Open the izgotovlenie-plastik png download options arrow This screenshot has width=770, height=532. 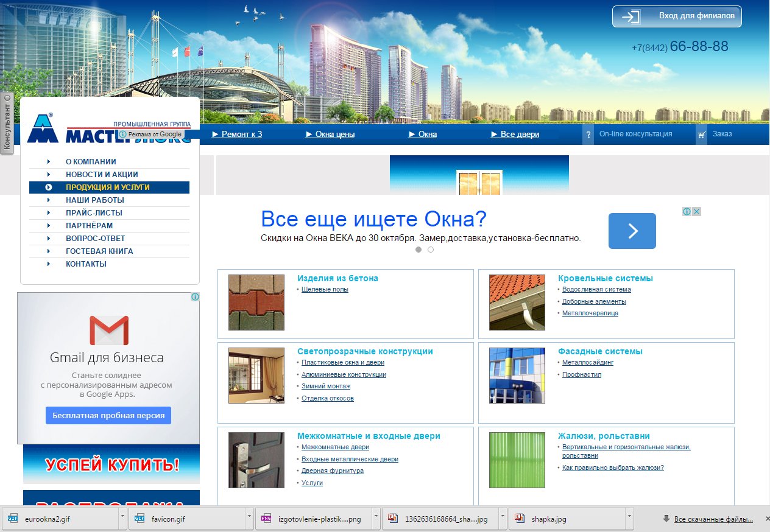[376, 519]
